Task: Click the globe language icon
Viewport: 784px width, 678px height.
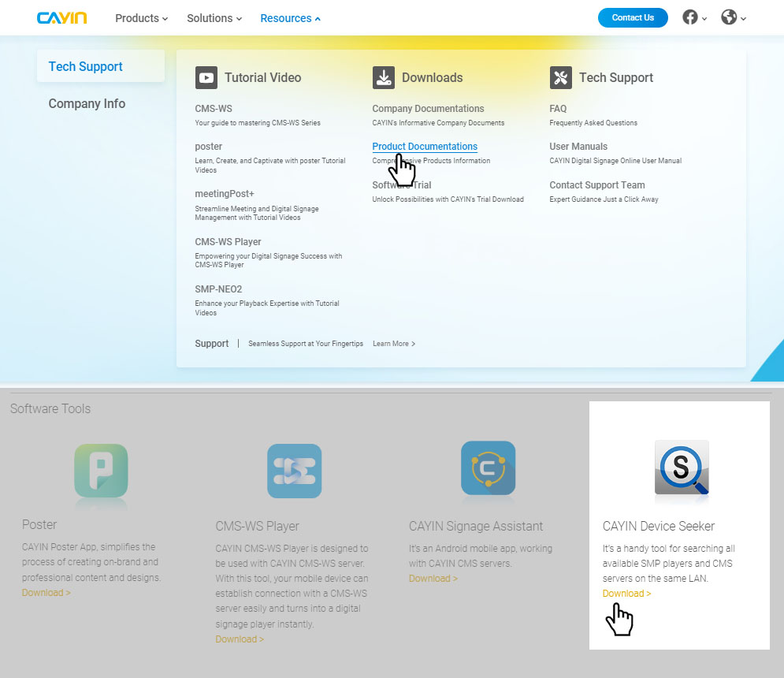Action: pos(730,17)
